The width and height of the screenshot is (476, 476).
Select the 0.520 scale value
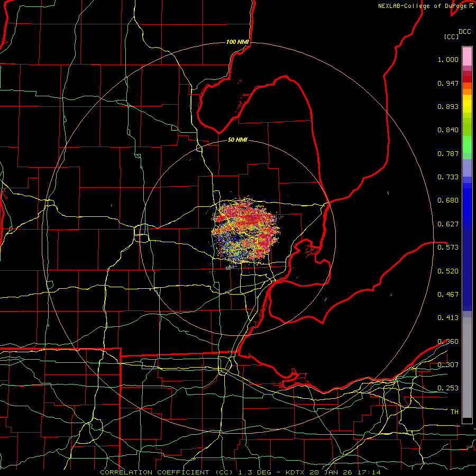tap(448, 271)
